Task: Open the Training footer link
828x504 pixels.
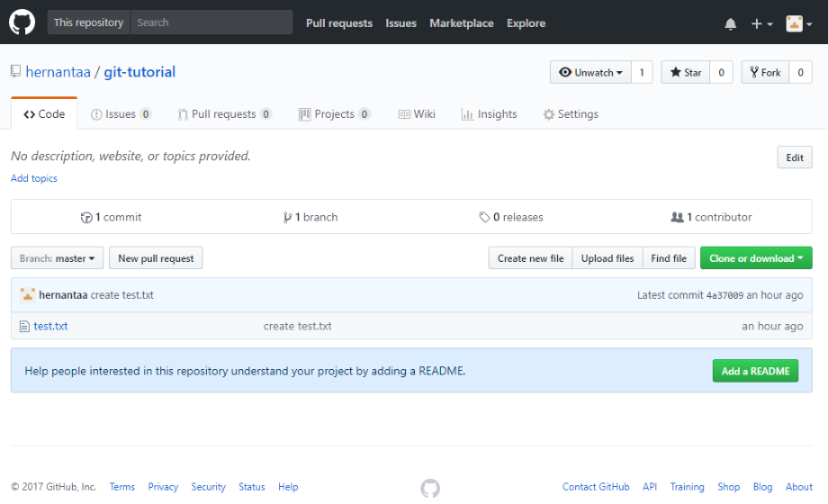Action: (687, 487)
